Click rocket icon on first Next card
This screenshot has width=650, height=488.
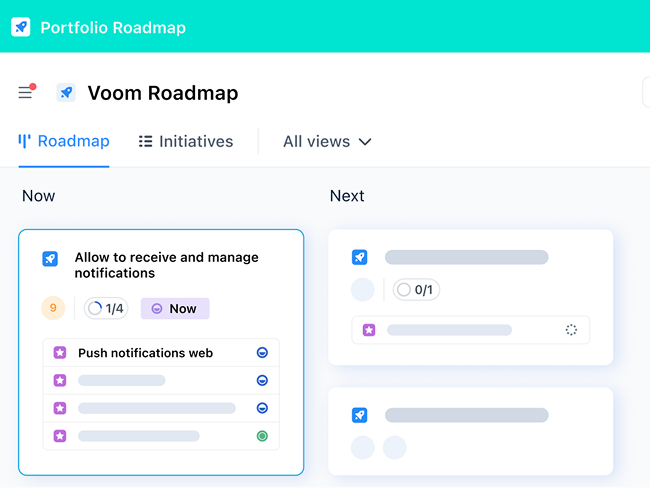359,257
